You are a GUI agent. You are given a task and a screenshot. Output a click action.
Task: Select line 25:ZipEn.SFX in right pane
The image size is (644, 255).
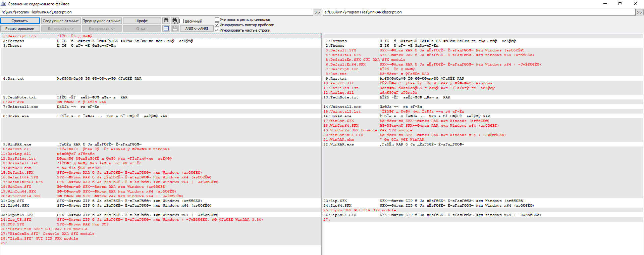(483, 210)
